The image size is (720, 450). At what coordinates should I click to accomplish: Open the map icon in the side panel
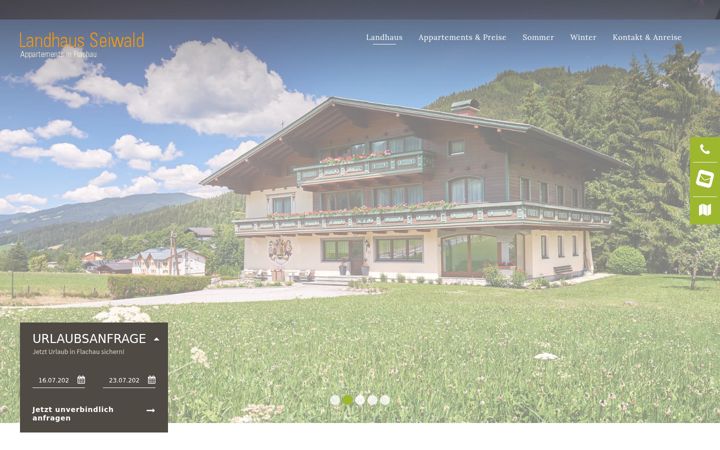point(704,210)
